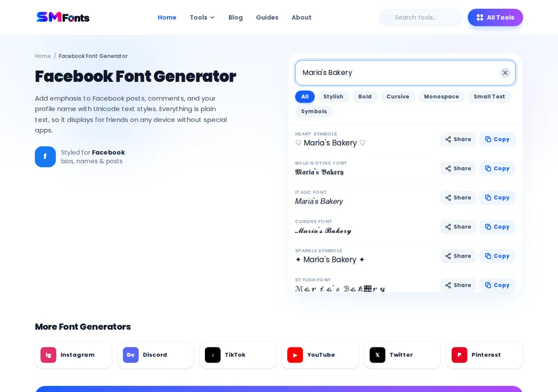Share the Stylish Font result
This screenshot has height=392, width=558.
tap(458, 285)
